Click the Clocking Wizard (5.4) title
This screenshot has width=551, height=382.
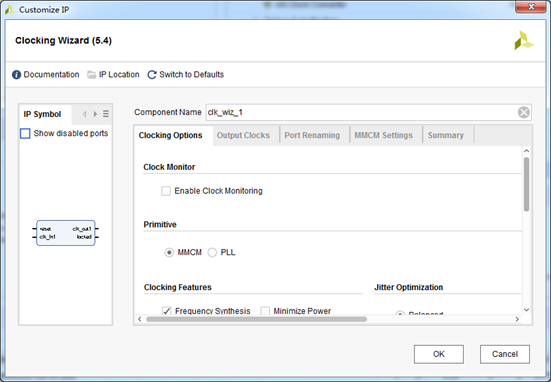click(x=63, y=41)
